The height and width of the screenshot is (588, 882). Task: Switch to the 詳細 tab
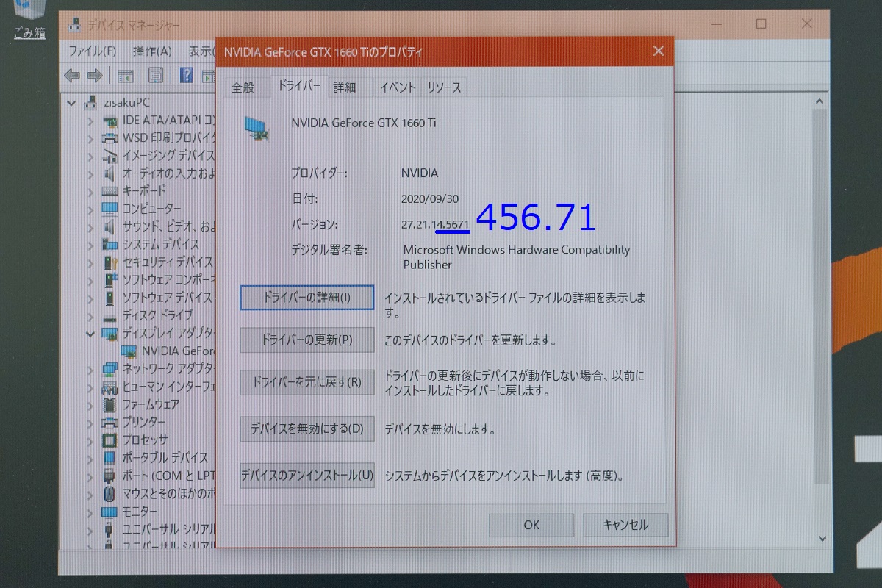click(344, 87)
